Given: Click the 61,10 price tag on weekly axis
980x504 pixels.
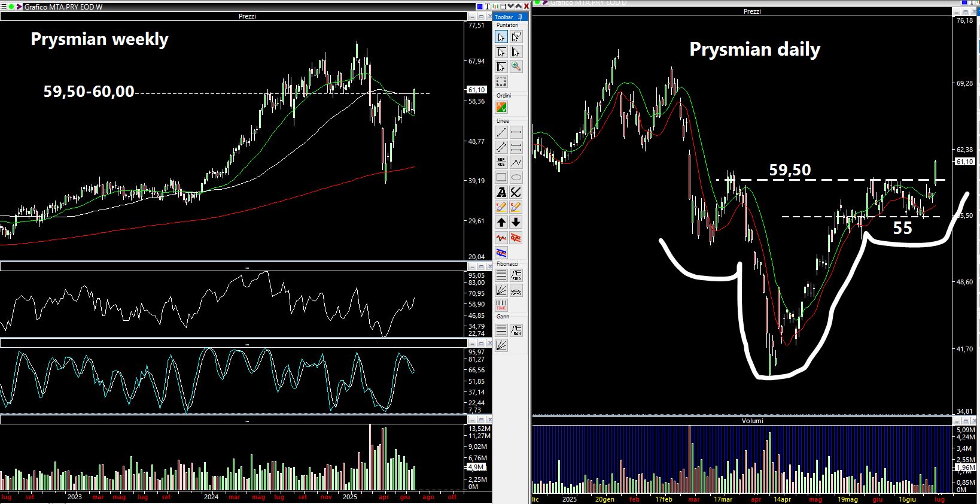Looking at the screenshot, I should (477, 90).
